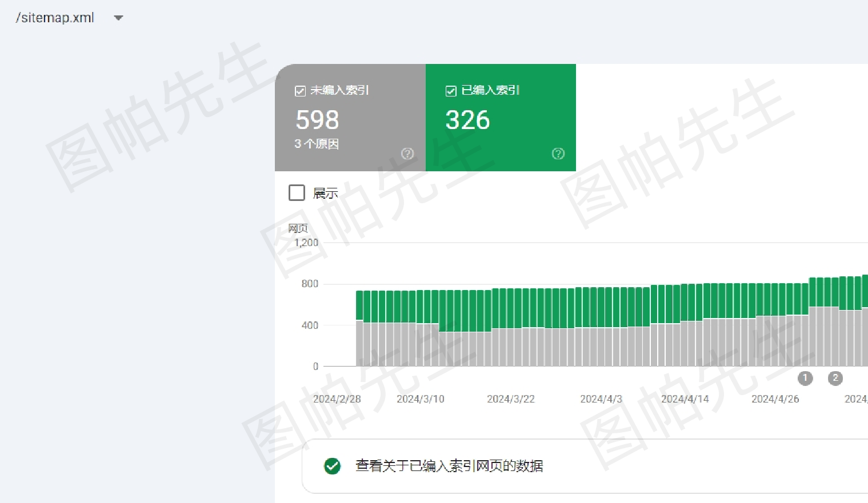Click chart annotation marker 2
This screenshot has height=503, width=868.
coord(835,377)
